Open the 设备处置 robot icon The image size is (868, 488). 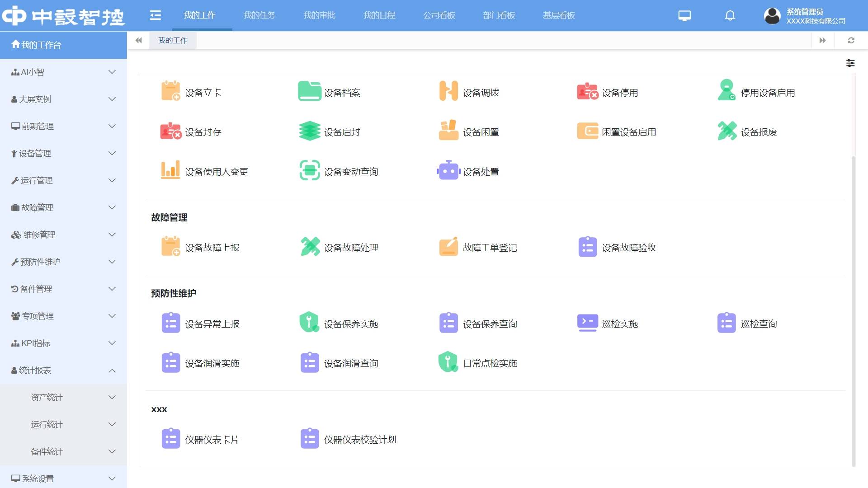[x=448, y=170]
